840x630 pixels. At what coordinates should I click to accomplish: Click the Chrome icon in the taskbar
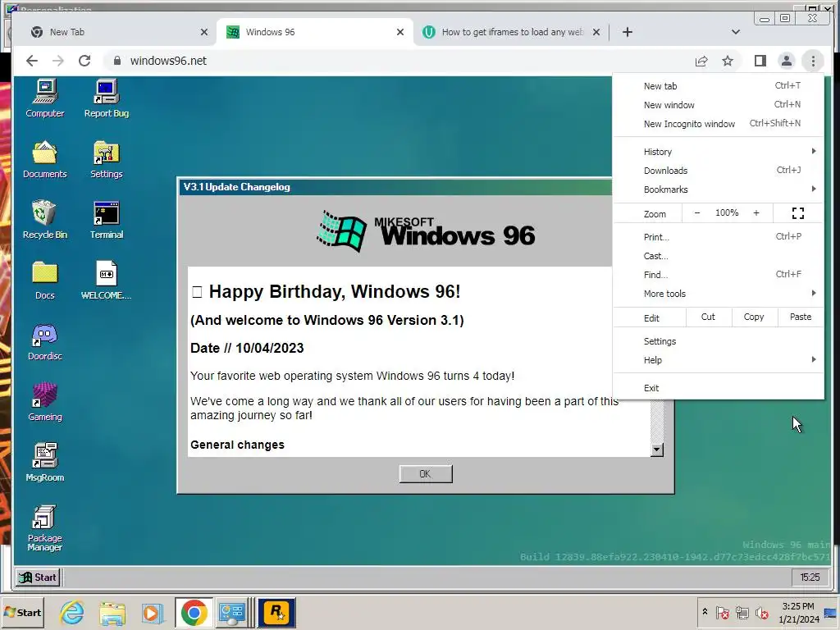pyautogui.click(x=194, y=612)
